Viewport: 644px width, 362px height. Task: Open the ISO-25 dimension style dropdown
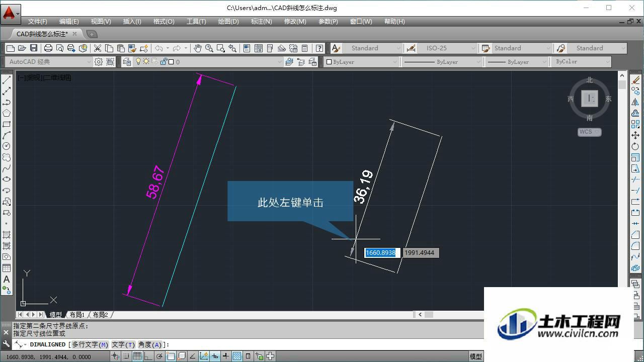447,48
